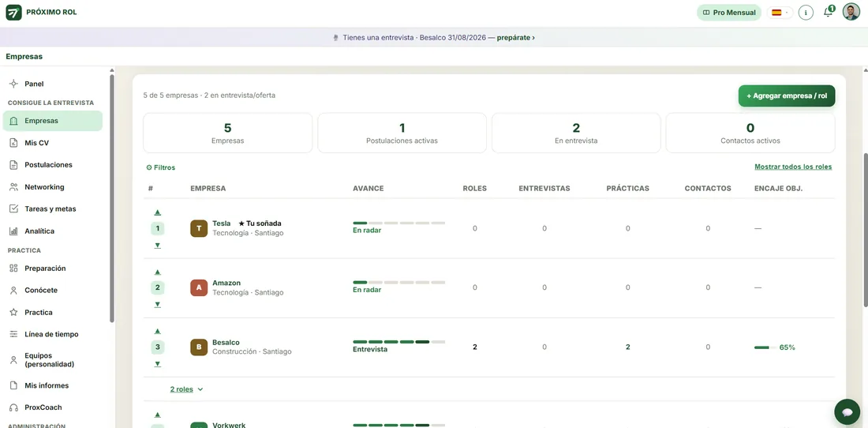Click the Panel crosshair icon
The height and width of the screenshot is (428, 868).
pyautogui.click(x=14, y=84)
